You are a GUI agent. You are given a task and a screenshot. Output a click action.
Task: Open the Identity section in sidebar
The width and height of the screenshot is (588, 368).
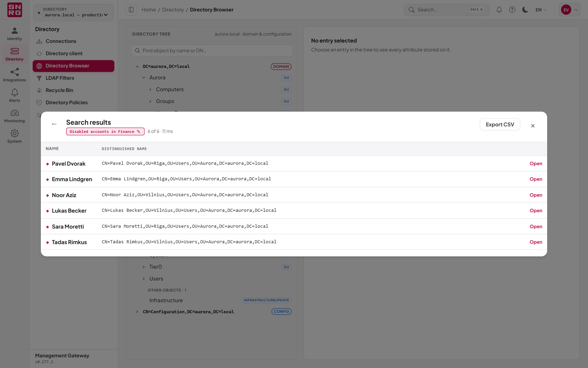(14, 34)
